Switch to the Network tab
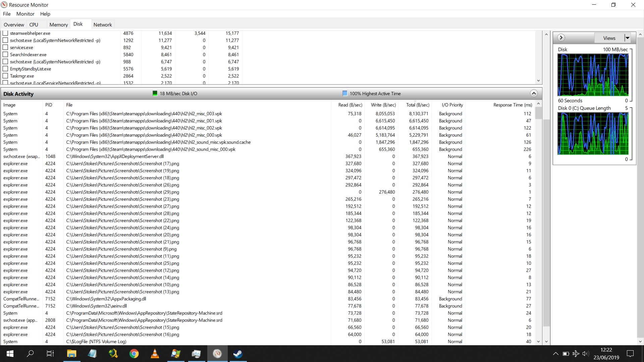The height and width of the screenshot is (362, 644). click(103, 24)
